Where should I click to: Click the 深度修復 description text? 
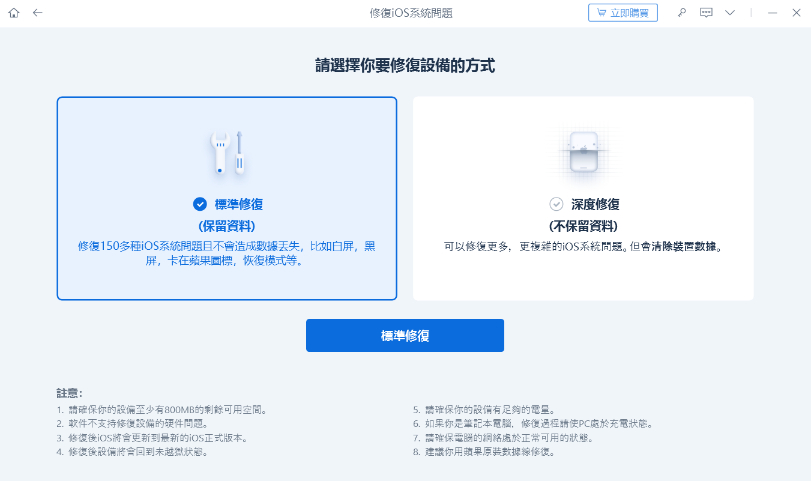point(583,245)
